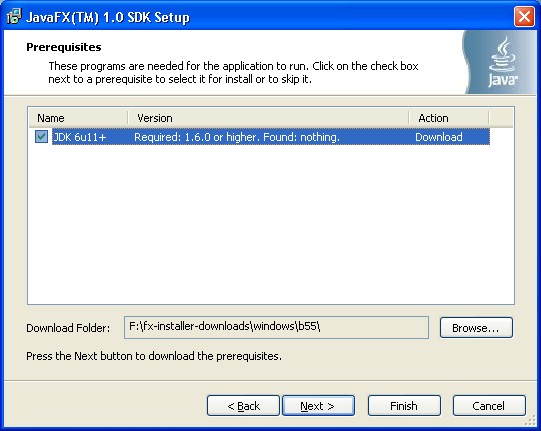The width and height of the screenshot is (541, 431).
Task: Click empty area in prerequisites list
Action: [271, 224]
